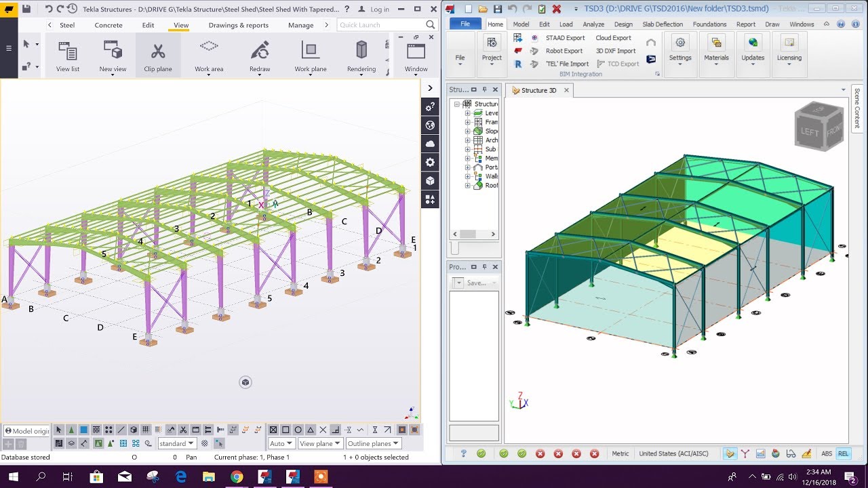The image size is (868, 488).
Task: Click Log in in Tekla title bar
Action: pos(375,9)
